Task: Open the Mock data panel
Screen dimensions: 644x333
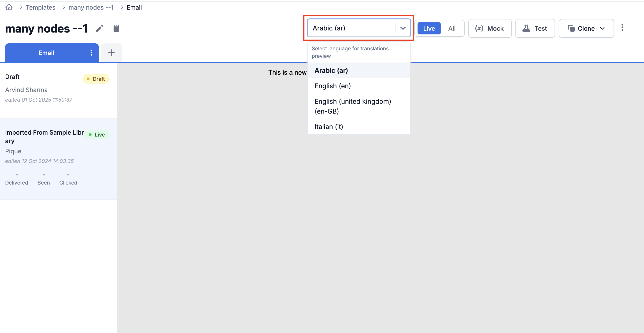Action: (x=489, y=28)
